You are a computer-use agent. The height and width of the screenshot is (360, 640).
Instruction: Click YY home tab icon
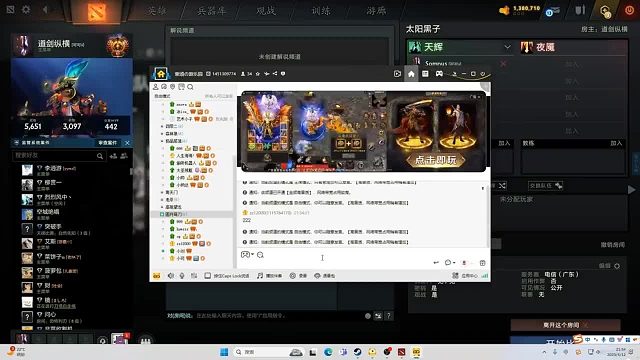point(411,74)
